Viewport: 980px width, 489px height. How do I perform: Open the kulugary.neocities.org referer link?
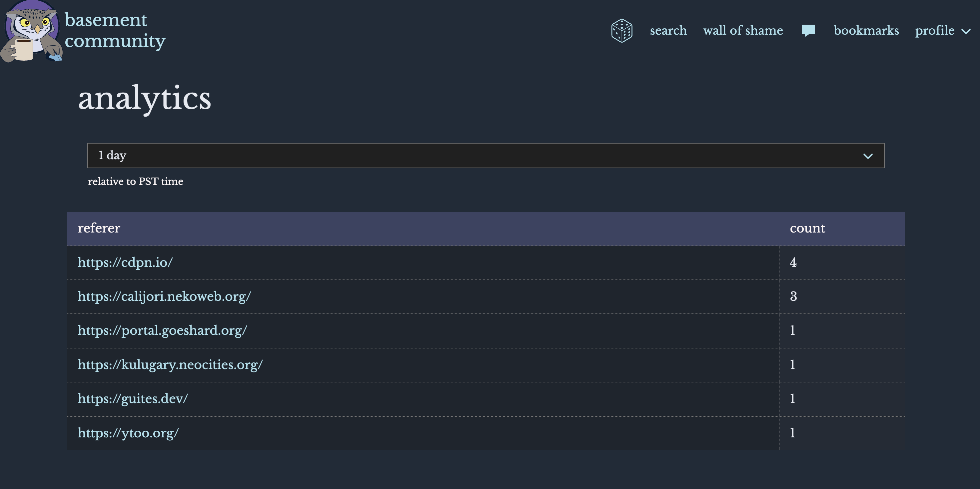[x=170, y=364]
